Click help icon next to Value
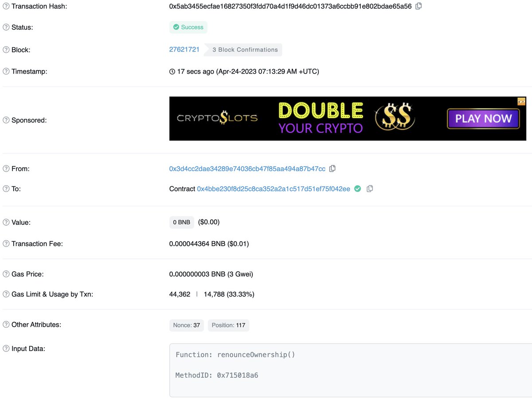 click(6, 222)
